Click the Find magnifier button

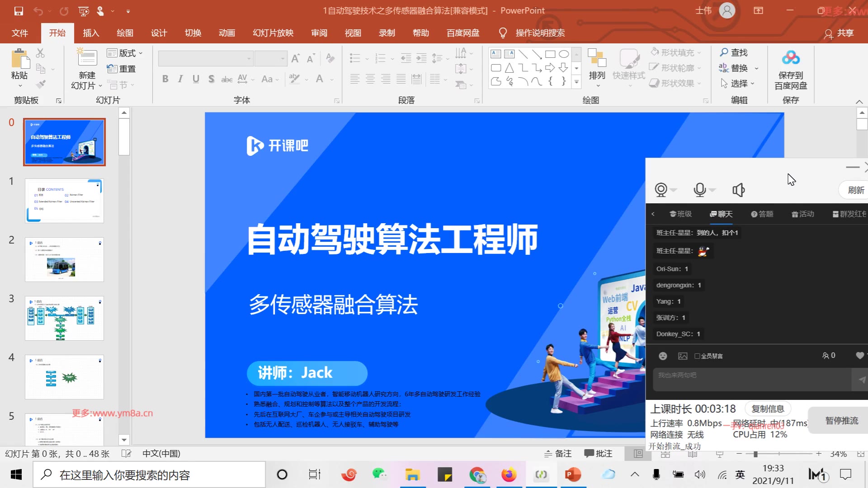734,52
